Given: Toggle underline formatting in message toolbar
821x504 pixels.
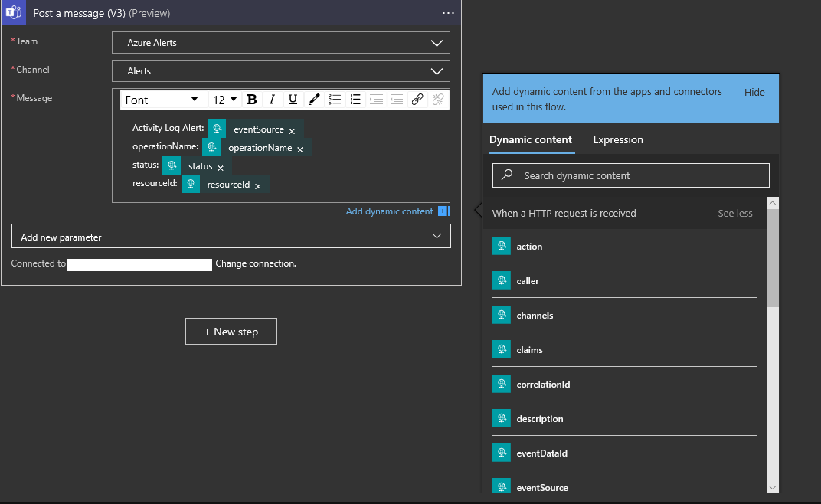Looking at the screenshot, I should [293, 100].
